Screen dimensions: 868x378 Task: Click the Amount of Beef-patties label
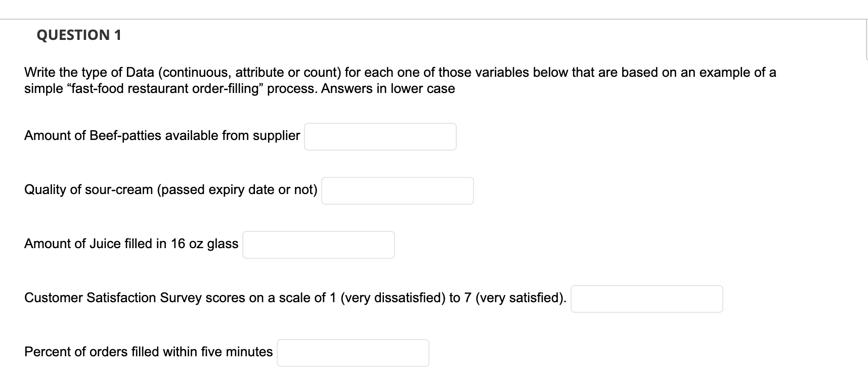pyautogui.click(x=162, y=135)
